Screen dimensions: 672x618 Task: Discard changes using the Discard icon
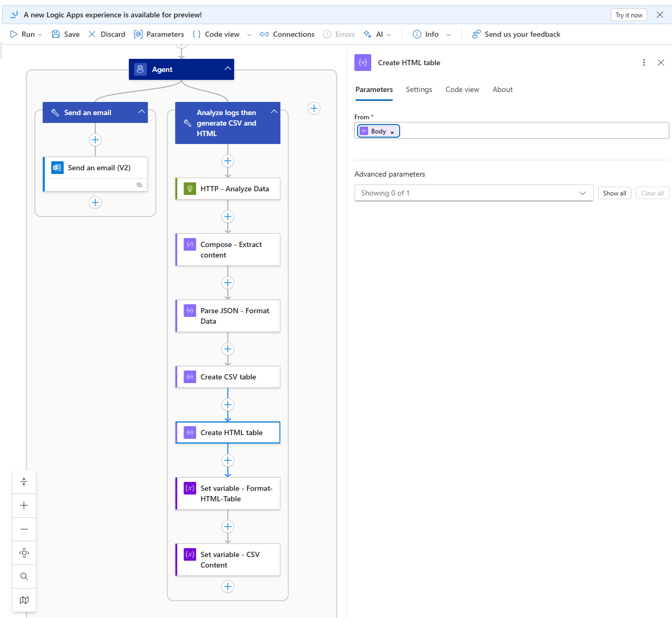coord(92,34)
